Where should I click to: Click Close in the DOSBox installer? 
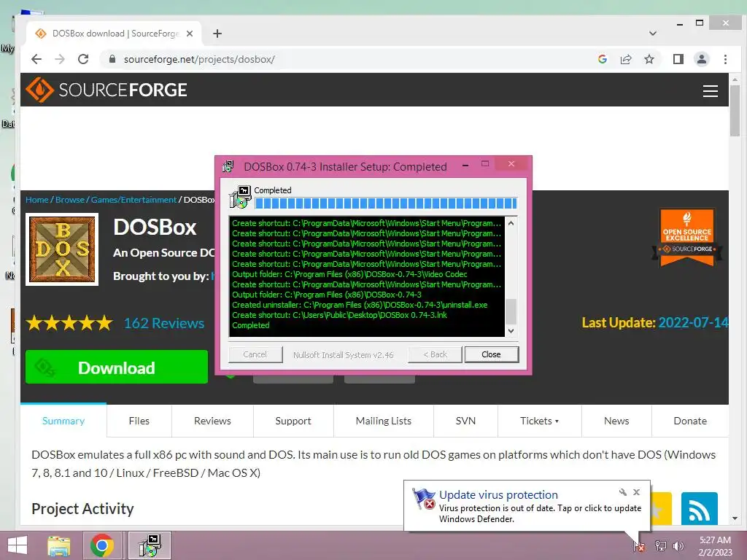click(x=491, y=354)
